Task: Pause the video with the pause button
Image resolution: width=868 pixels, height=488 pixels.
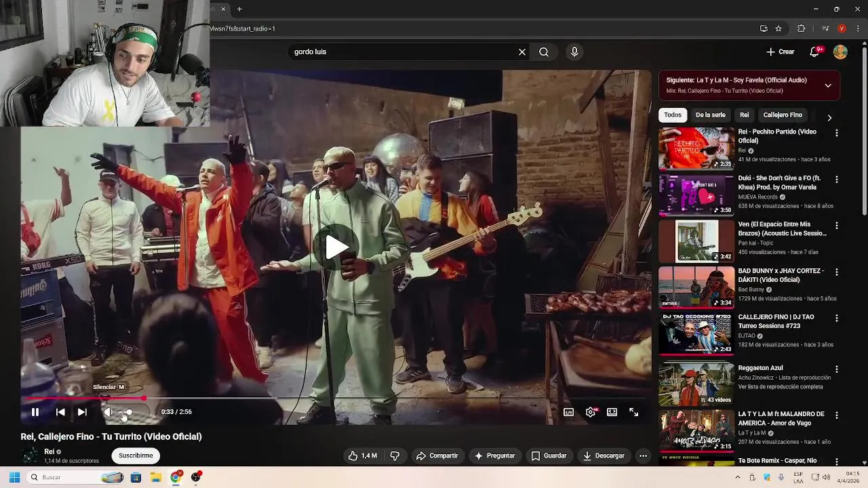Action: click(35, 412)
